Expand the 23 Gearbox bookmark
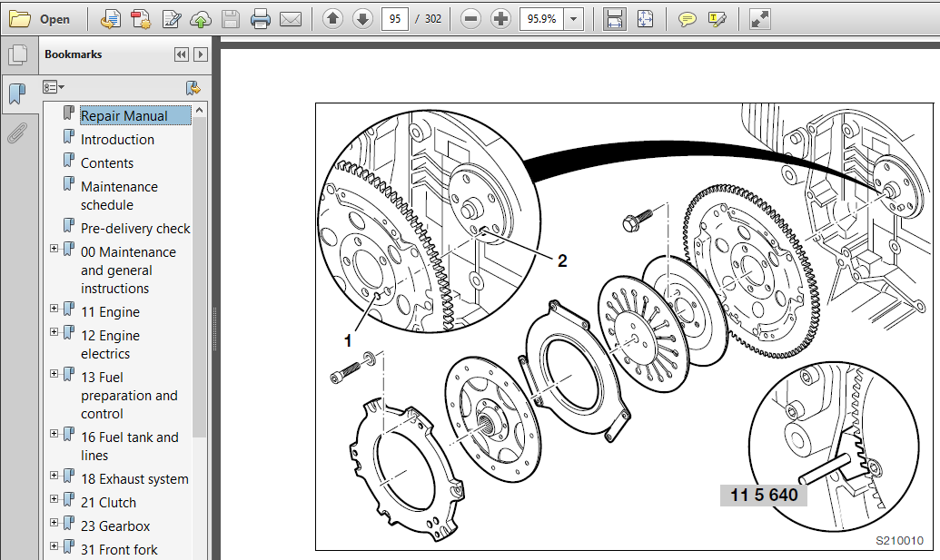Screen dimensions: 940x560 click(x=54, y=522)
